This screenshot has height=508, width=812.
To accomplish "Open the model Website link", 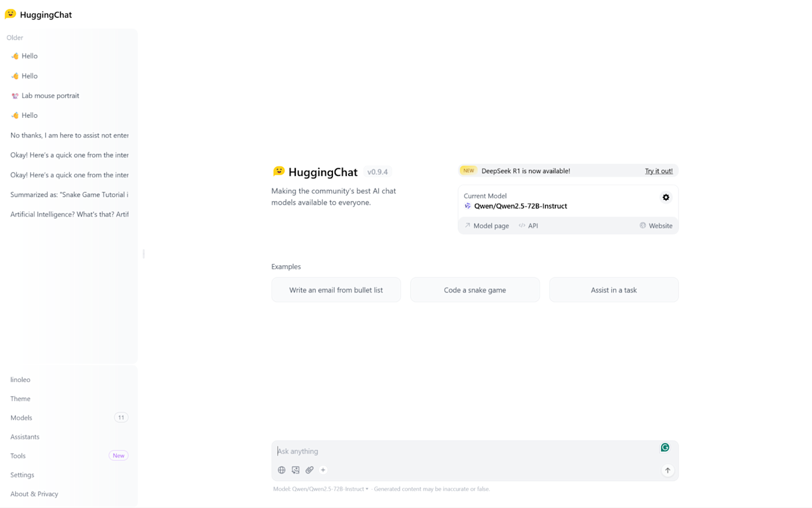I will pos(656,226).
